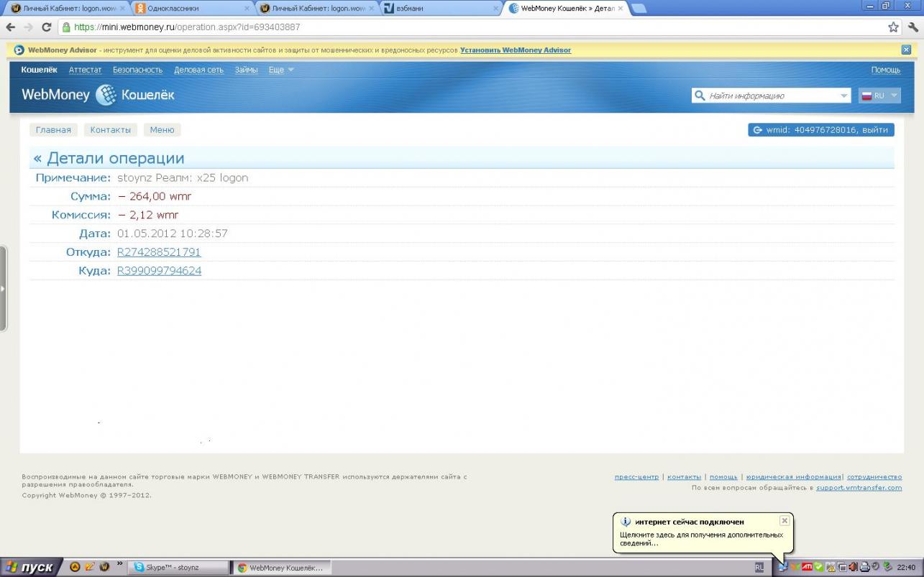This screenshot has width=924, height=577.
Task: Bookmark page with the star icon
Action: 893,27
